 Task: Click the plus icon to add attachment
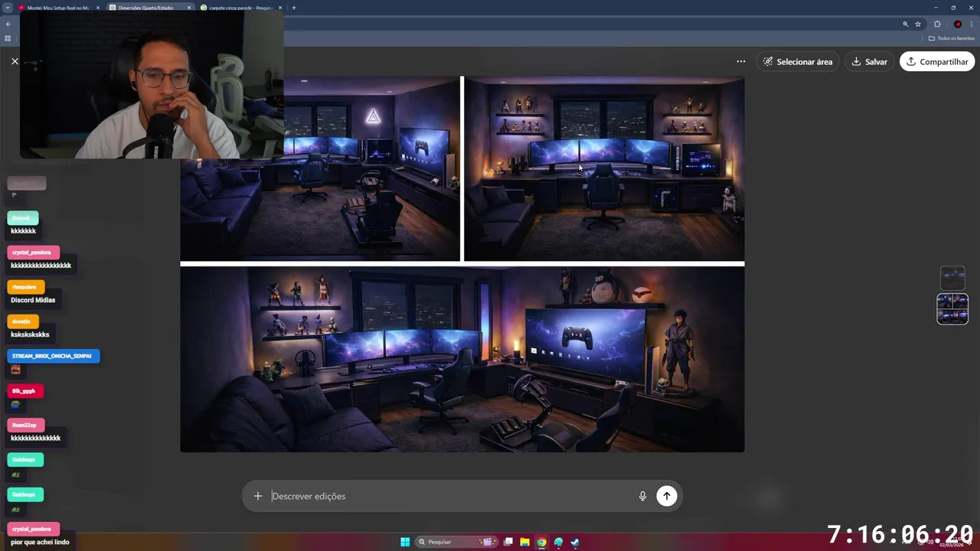(258, 496)
